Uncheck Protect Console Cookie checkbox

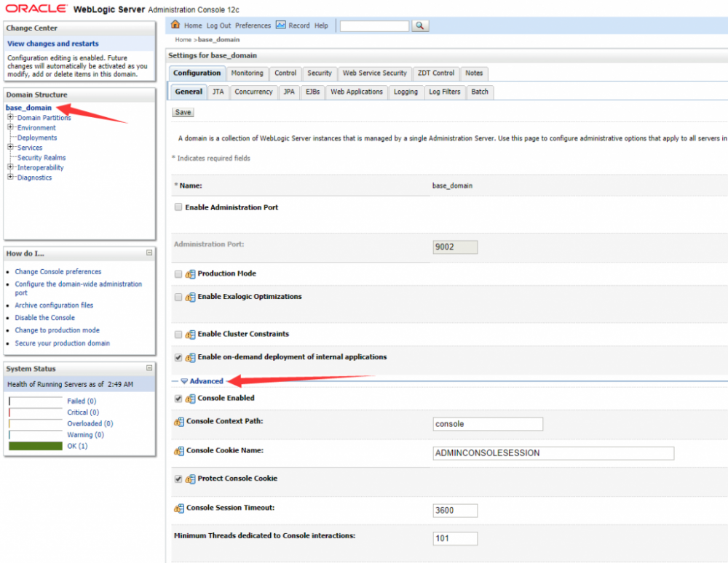coord(178,479)
